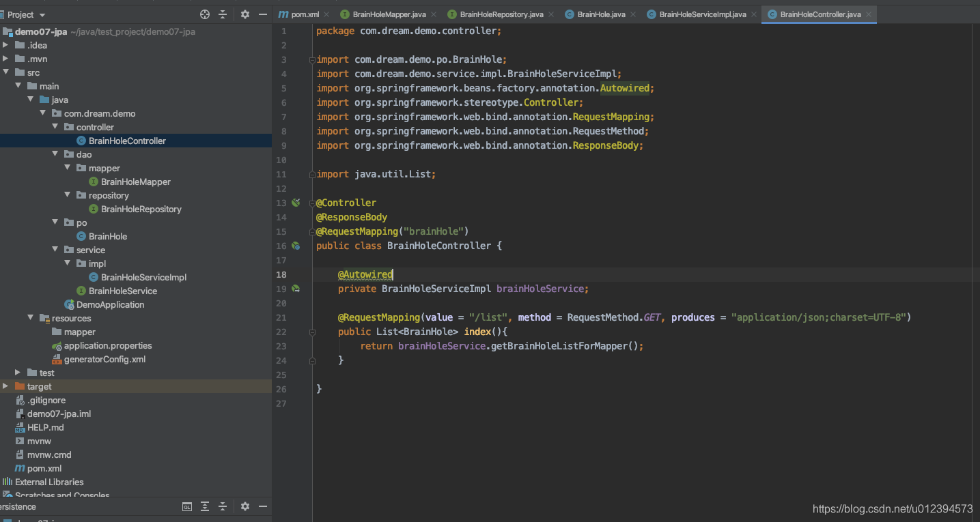Collapse the index() method with its fold arrow
This screenshot has width=980, height=522.
(312, 332)
